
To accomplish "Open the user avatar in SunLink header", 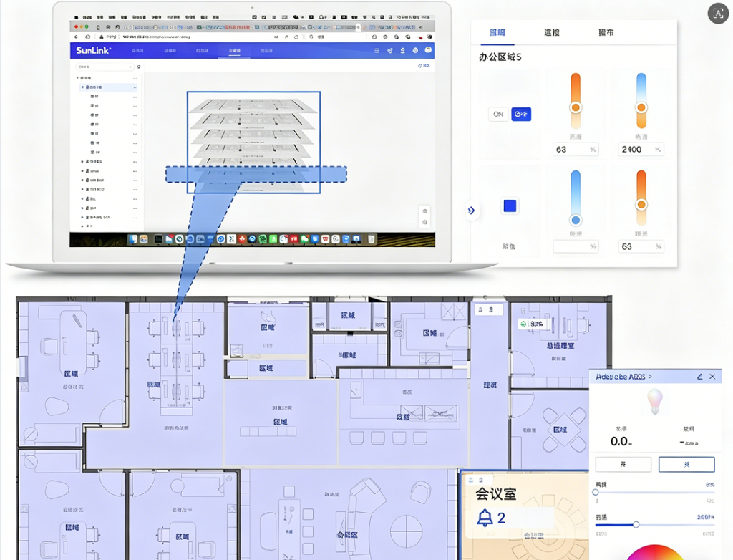I will click(x=428, y=50).
